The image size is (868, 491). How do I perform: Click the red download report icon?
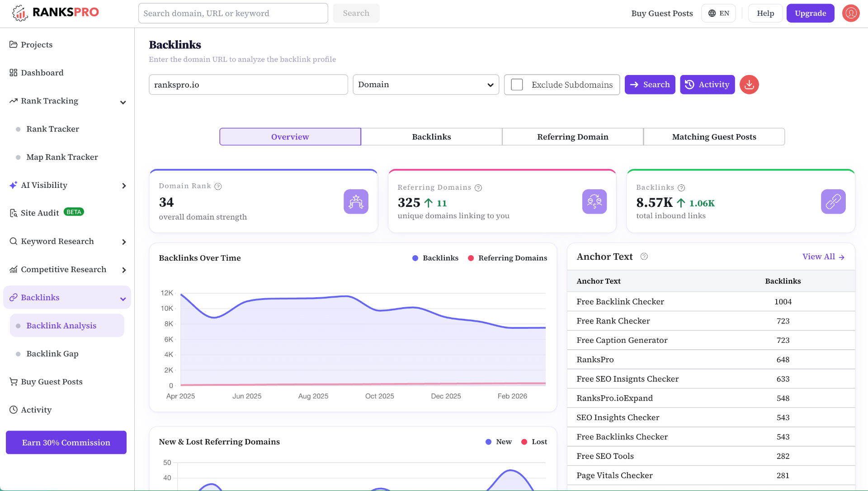[x=749, y=84]
